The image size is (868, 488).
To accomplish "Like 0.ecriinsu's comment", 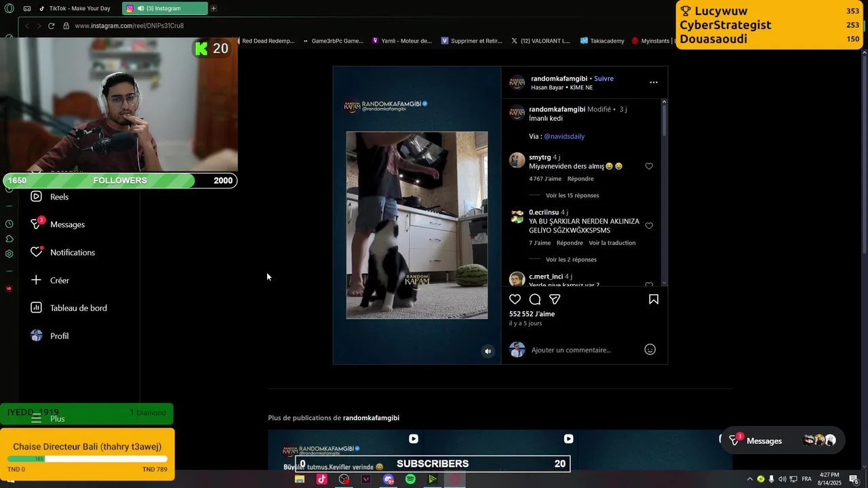I will point(649,226).
